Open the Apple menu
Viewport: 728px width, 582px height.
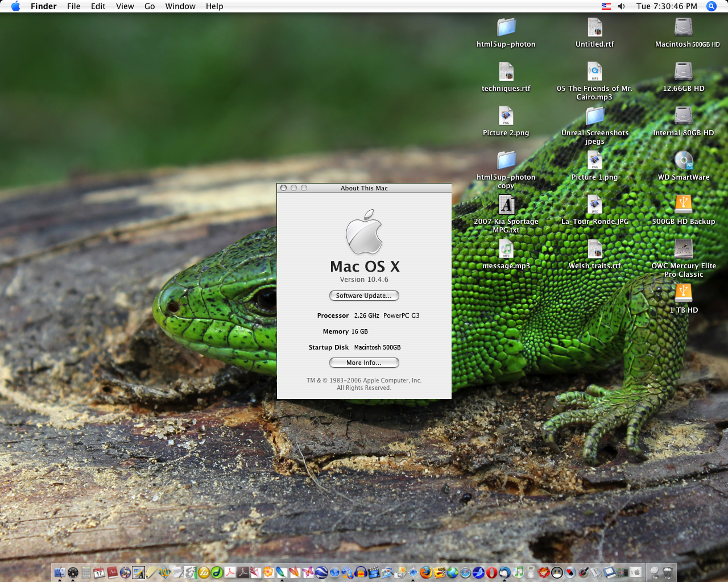click(x=15, y=6)
